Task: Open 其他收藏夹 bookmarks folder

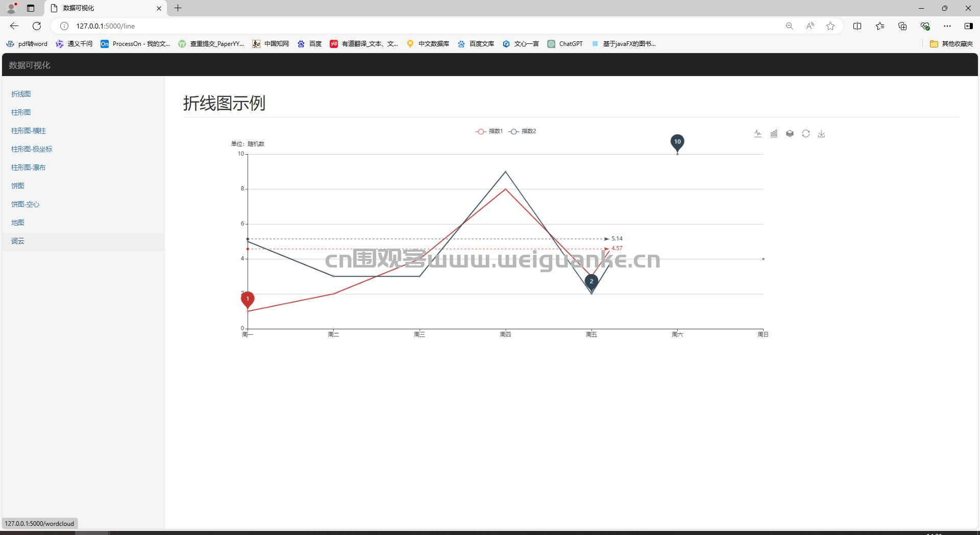Action: (951, 44)
